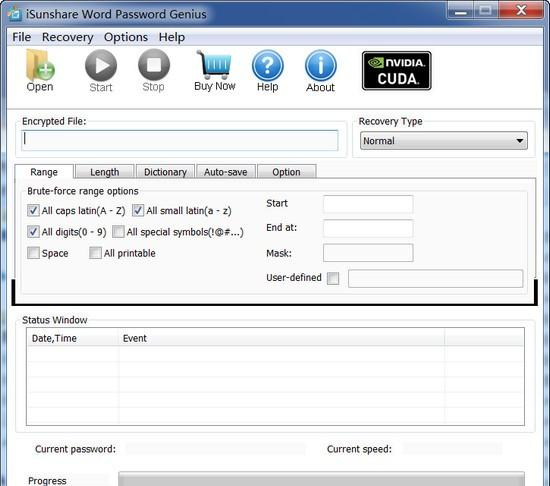550x486 pixels.
Task: Enable the All printable checkbox
Action: click(x=95, y=253)
